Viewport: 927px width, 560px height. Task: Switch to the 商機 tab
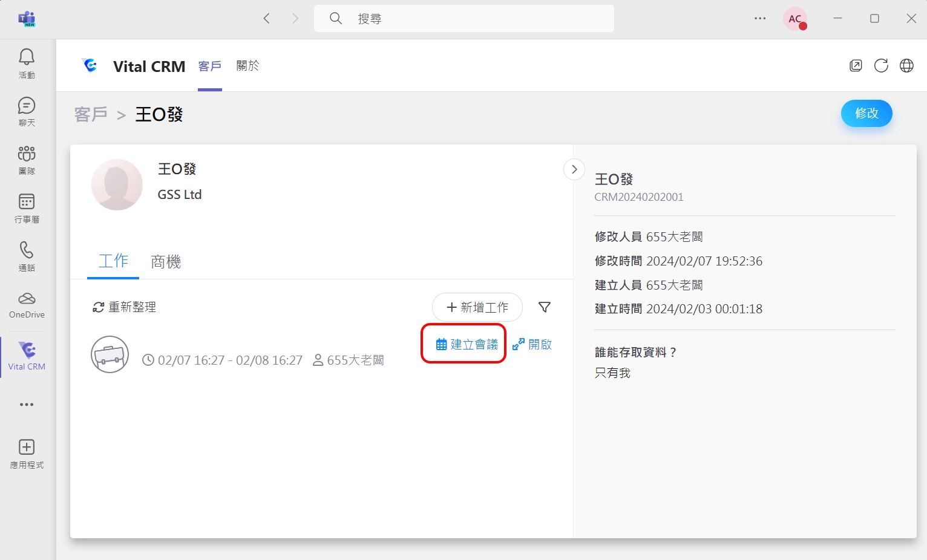click(166, 262)
